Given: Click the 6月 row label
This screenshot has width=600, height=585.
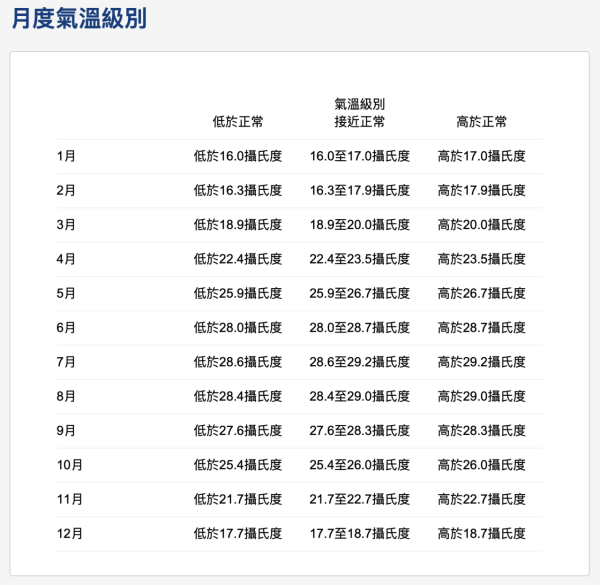Looking at the screenshot, I should [x=66, y=328].
